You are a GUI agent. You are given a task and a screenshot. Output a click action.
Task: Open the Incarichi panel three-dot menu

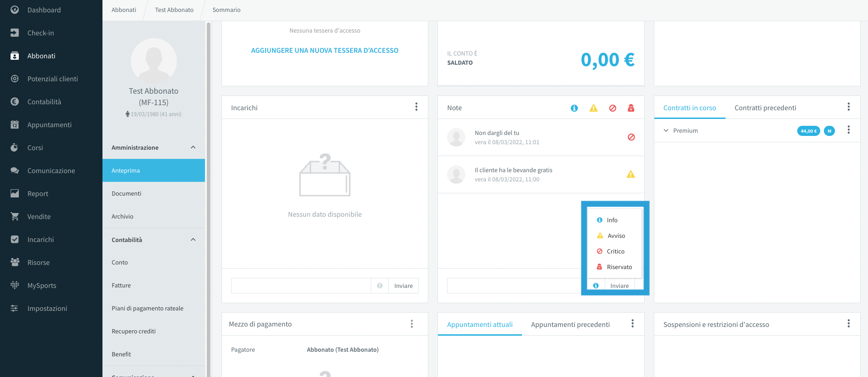pyautogui.click(x=416, y=107)
